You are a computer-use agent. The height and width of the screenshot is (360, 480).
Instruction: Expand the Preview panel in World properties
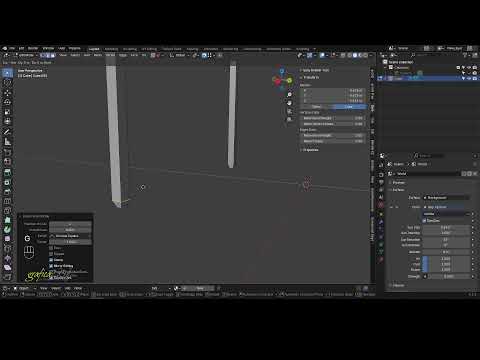pyautogui.click(x=398, y=183)
